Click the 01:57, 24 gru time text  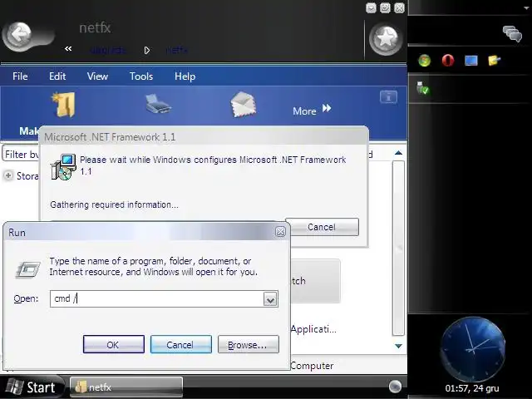(x=472, y=388)
